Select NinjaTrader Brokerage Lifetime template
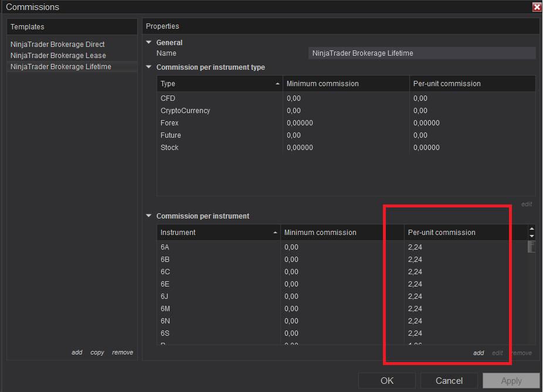This screenshot has width=543, height=392. pyautogui.click(x=60, y=67)
